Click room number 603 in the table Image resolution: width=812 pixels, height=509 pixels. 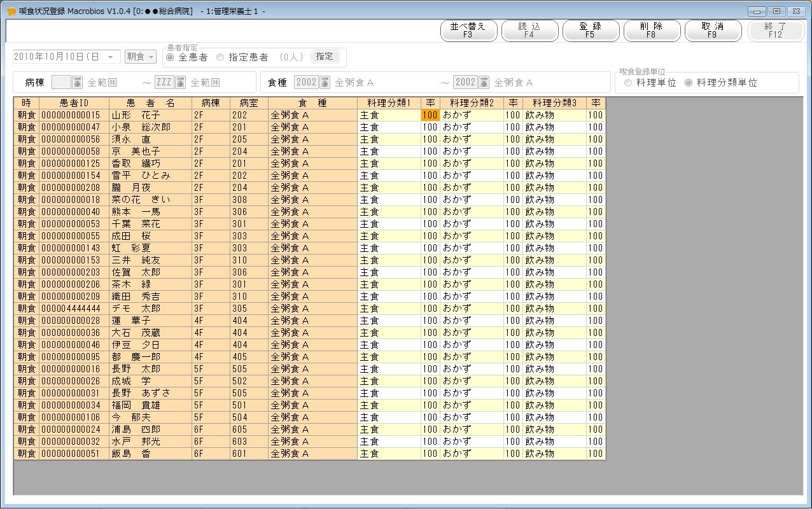click(249, 442)
